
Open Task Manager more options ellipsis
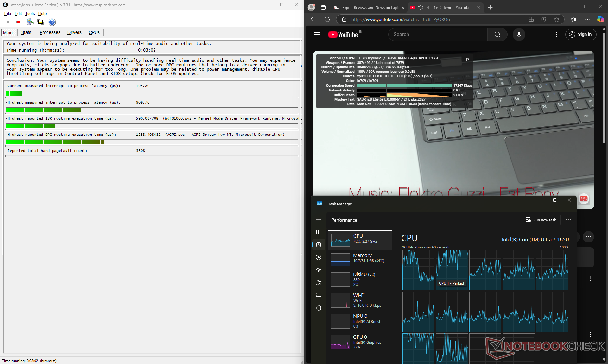(568, 220)
